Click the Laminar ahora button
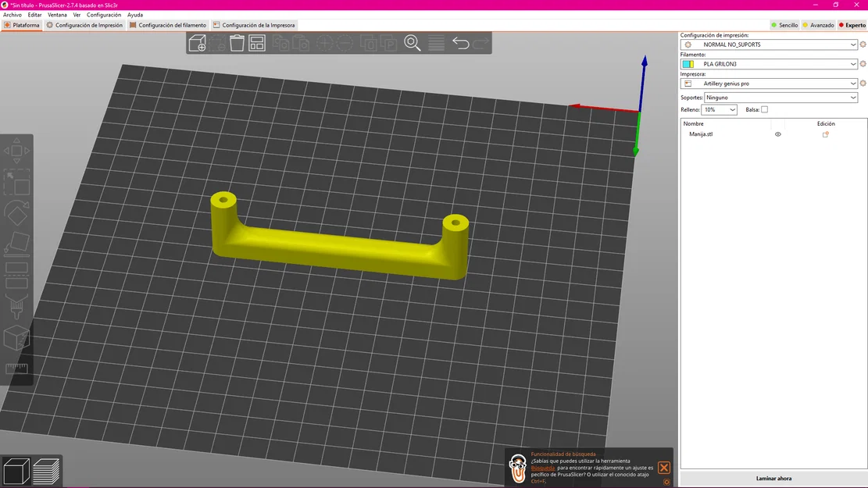Image resolution: width=868 pixels, height=488 pixels. [773, 478]
